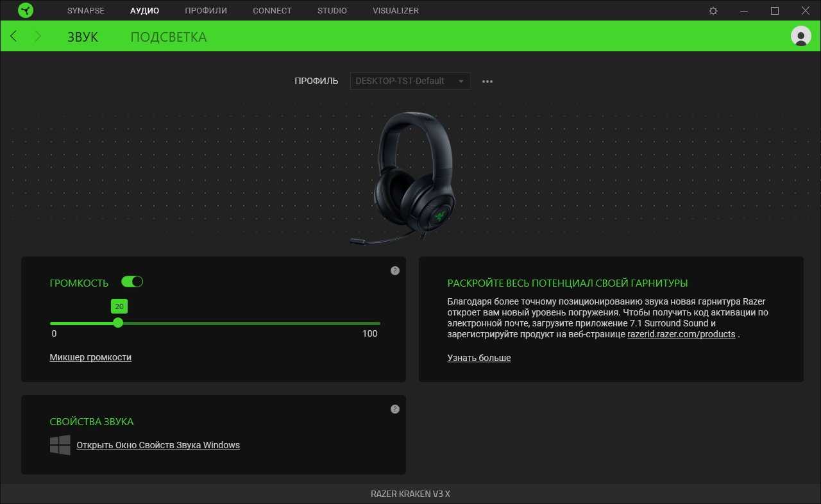Toggle the Громкость switch off
This screenshot has height=504, width=821.
132,282
